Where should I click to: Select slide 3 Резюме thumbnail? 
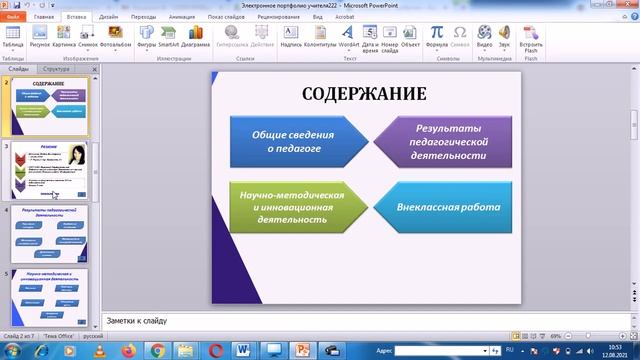pos(49,170)
